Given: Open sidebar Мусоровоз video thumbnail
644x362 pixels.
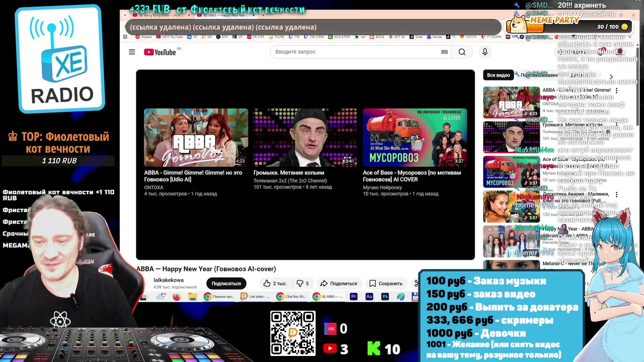Looking at the screenshot, I should pyautogui.click(x=511, y=171).
